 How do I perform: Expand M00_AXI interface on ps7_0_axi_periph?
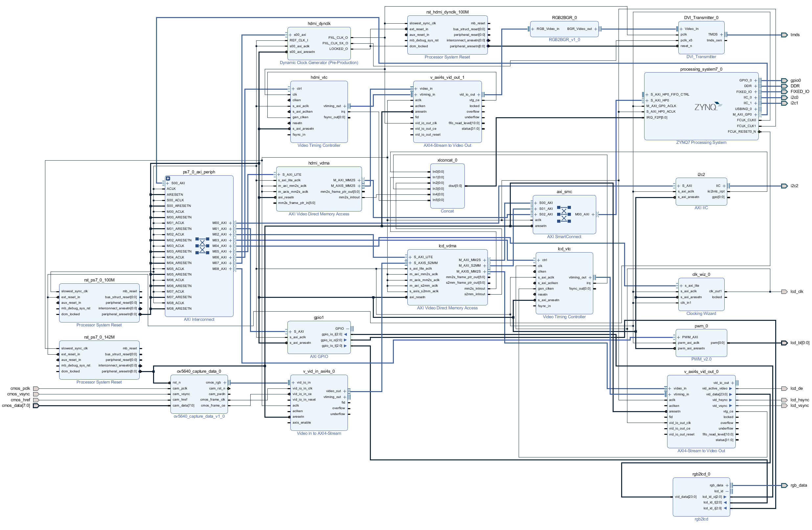tap(230, 223)
